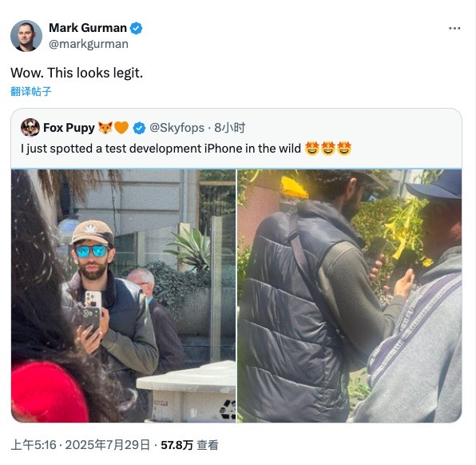Click the 2025年7月29日 post date
The height and width of the screenshot is (465, 476).
tap(108, 445)
